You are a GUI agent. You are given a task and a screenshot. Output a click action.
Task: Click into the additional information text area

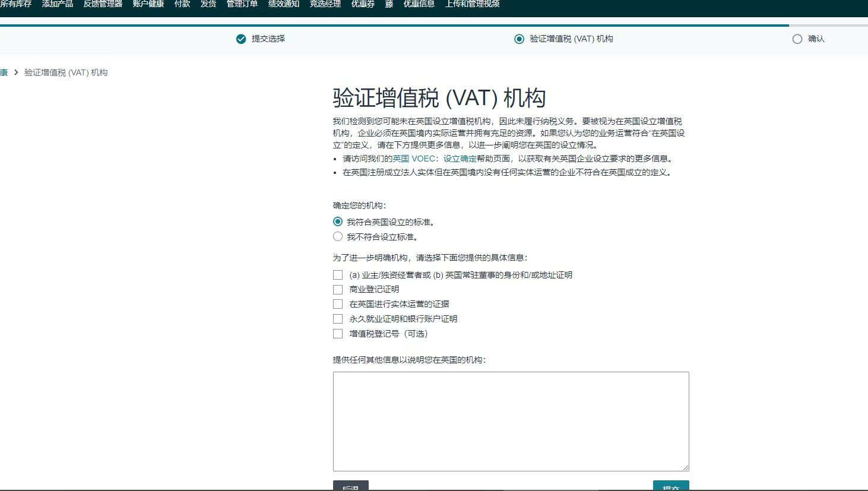click(x=511, y=421)
